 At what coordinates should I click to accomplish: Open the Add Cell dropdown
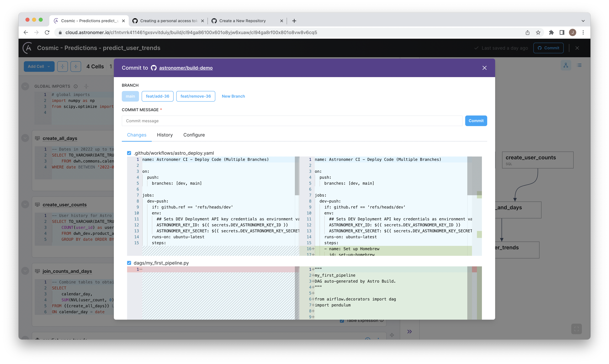39,67
